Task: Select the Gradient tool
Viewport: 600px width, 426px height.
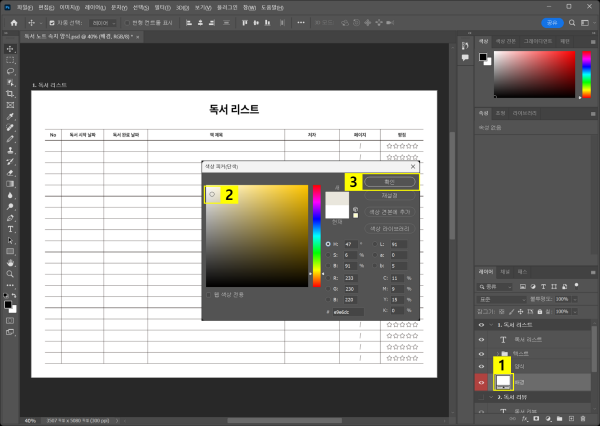Action: (10, 184)
